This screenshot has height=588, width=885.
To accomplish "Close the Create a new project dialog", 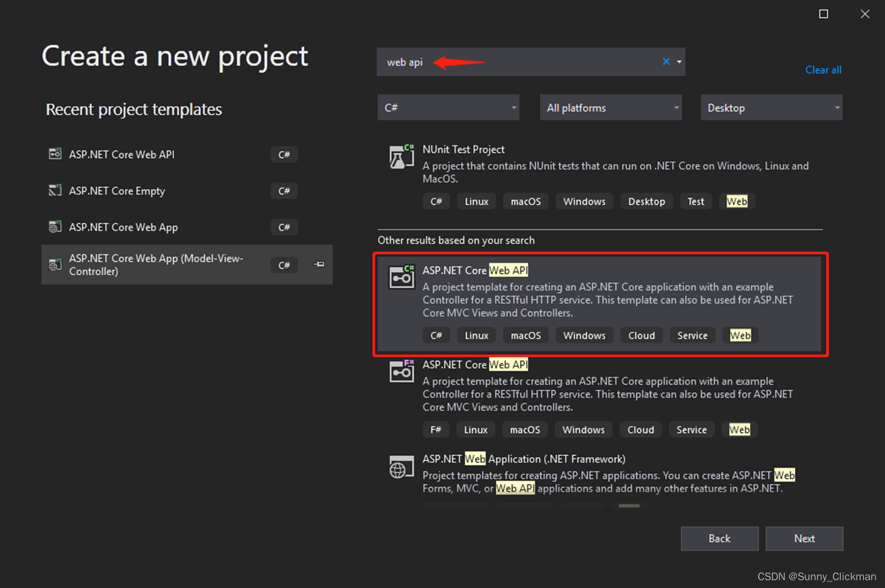I will [865, 14].
